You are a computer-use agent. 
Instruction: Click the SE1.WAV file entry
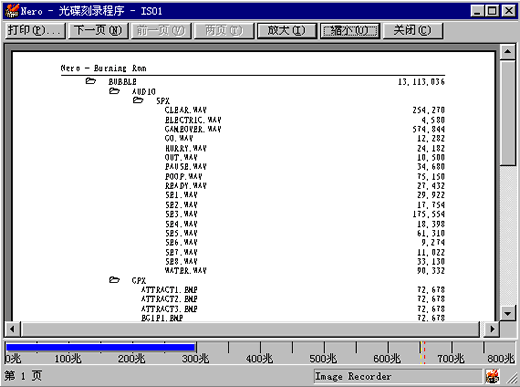(x=181, y=195)
